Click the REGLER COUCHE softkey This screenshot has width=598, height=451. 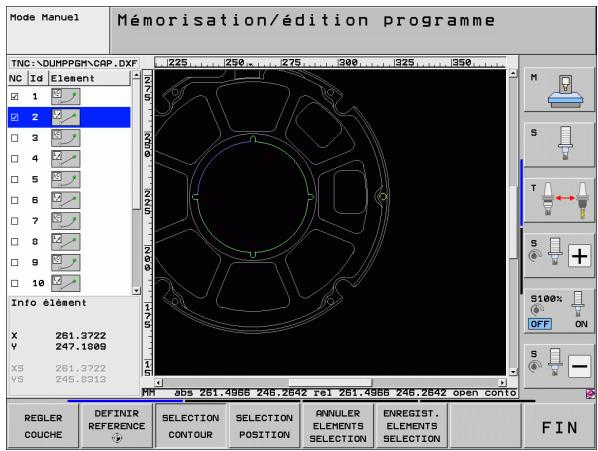43,426
